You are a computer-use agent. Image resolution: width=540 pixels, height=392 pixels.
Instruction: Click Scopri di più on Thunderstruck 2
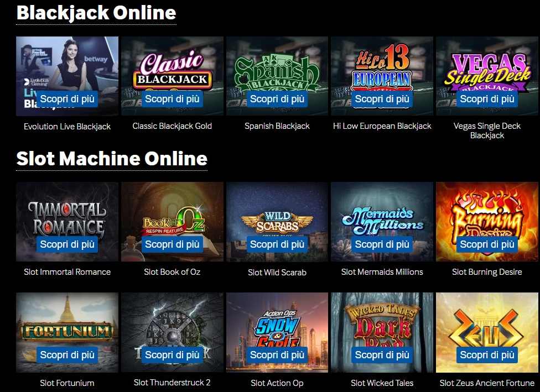click(172, 355)
